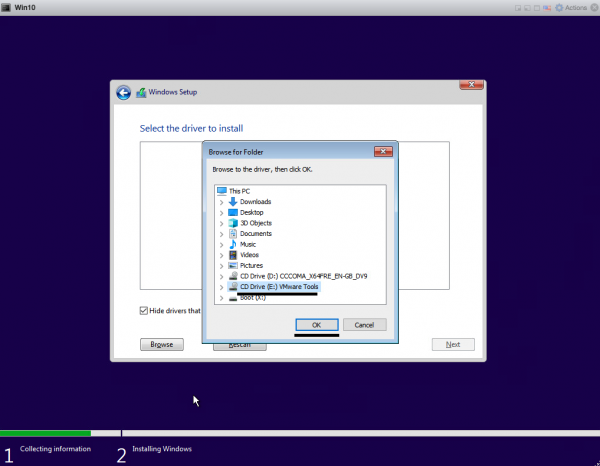Image resolution: width=600 pixels, height=466 pixels.
Task: Click the third window-size icon in console toolbar
Action: [x=537, y=8]
